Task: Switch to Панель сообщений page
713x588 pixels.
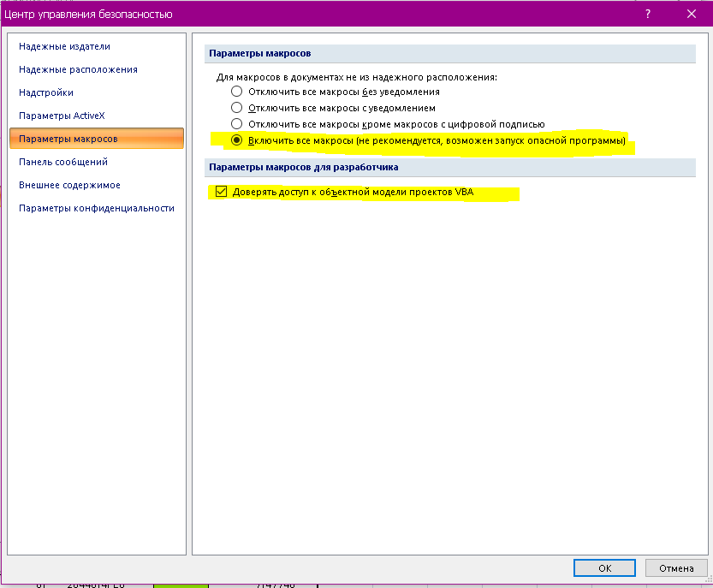Action: pos(63,162)
